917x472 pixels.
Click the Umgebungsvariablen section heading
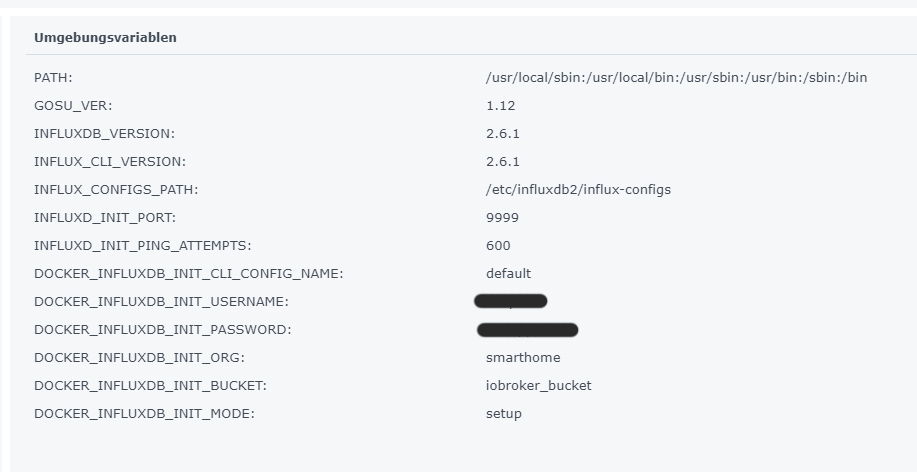(105, 37)
